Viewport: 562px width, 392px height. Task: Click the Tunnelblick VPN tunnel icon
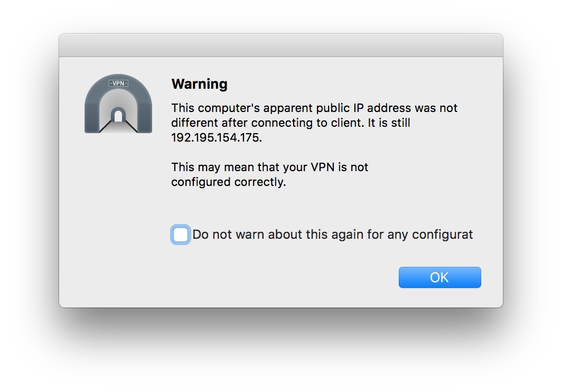click(118, 104)
